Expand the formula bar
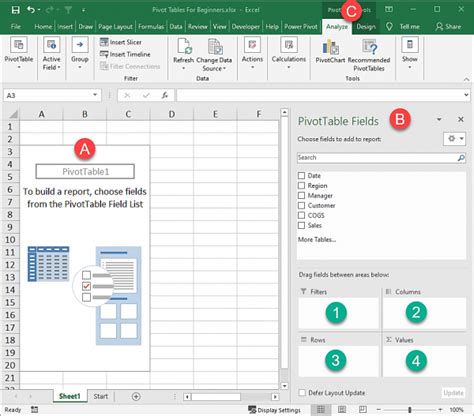Viewport: 474px width, 416px height. tap(466, 95)
